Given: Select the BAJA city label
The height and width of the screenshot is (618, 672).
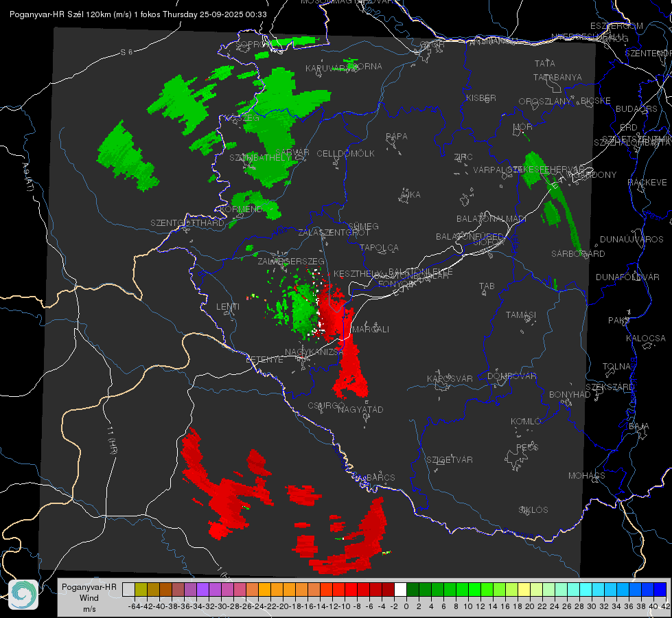Looking at the screenshot, I should (x=639, y=426).
